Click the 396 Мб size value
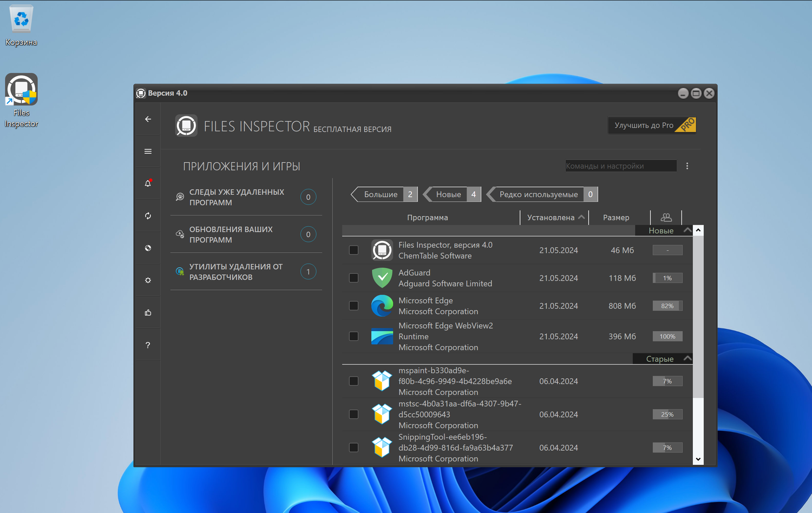Screen dimensions: 812x513 coord(623,336)
